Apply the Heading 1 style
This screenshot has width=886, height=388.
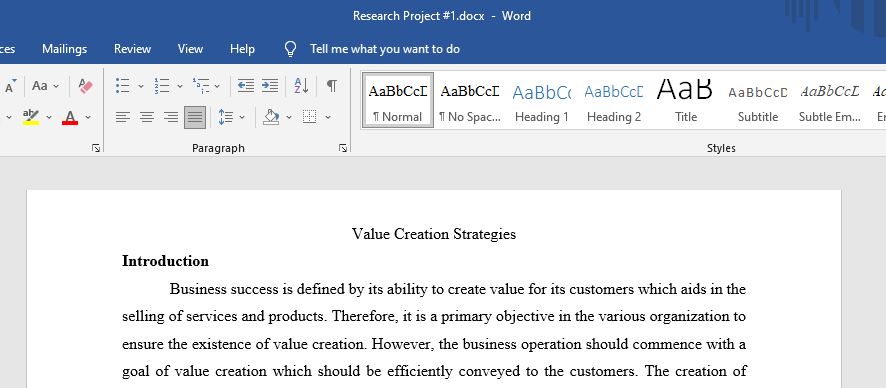pos(542,100)
